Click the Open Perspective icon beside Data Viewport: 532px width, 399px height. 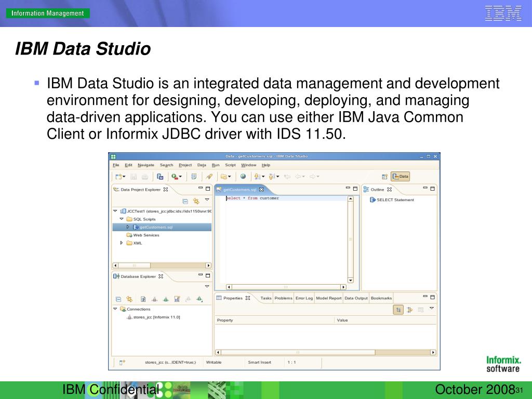coord(384,177)
